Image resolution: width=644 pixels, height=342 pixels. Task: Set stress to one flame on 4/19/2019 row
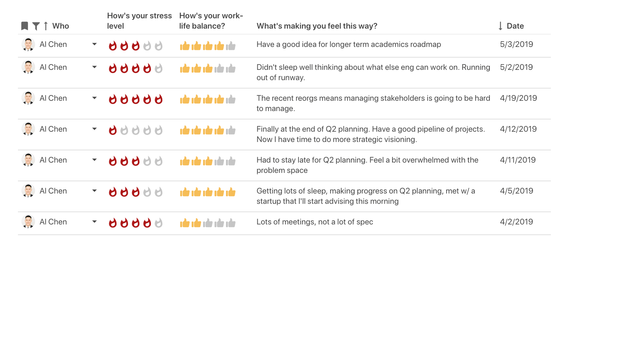[113, 100]
